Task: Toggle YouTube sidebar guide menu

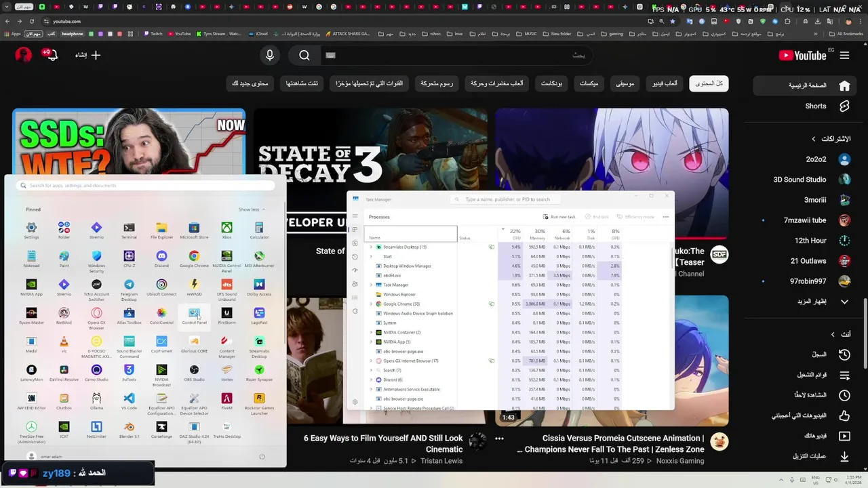Action: [x=844, y=56]
